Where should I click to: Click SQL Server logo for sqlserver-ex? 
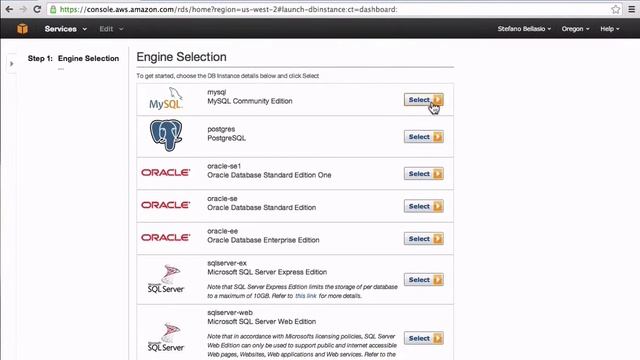pyautogui.click(x=166, y=279)
